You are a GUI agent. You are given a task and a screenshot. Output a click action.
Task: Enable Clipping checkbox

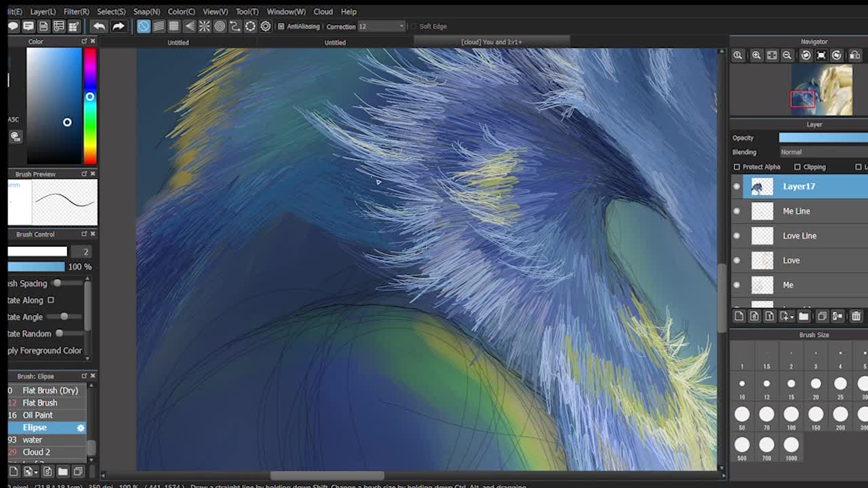(x=797, y=167)
